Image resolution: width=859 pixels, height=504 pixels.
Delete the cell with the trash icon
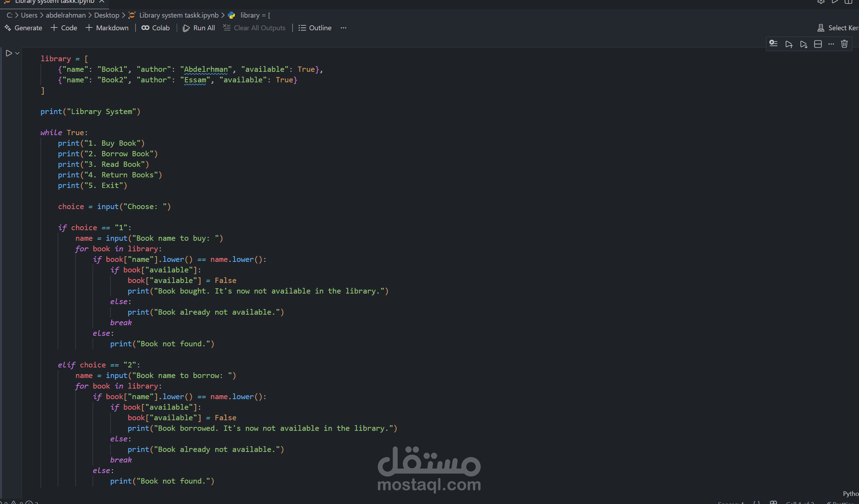(844, 44)
